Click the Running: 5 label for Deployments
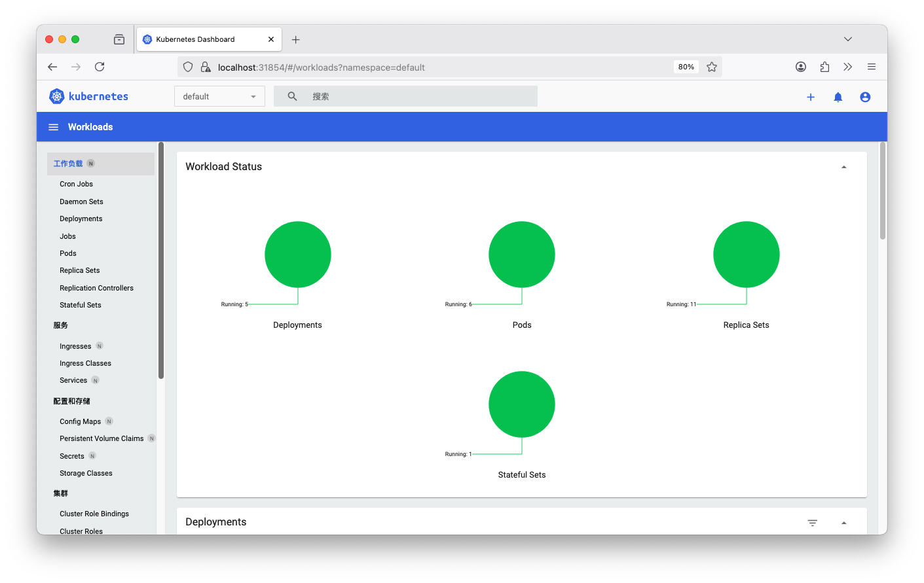 pyautogui.click(x=234, y=304)
